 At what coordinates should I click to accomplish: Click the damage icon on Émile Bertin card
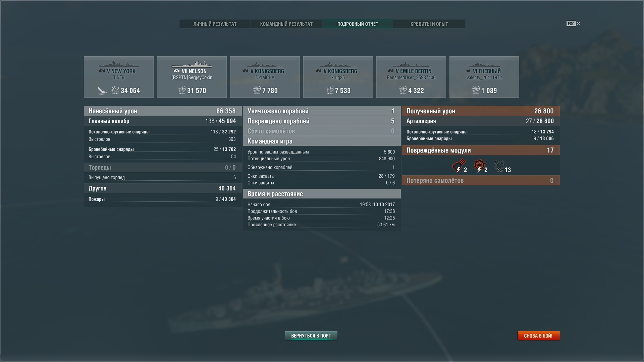403,90
